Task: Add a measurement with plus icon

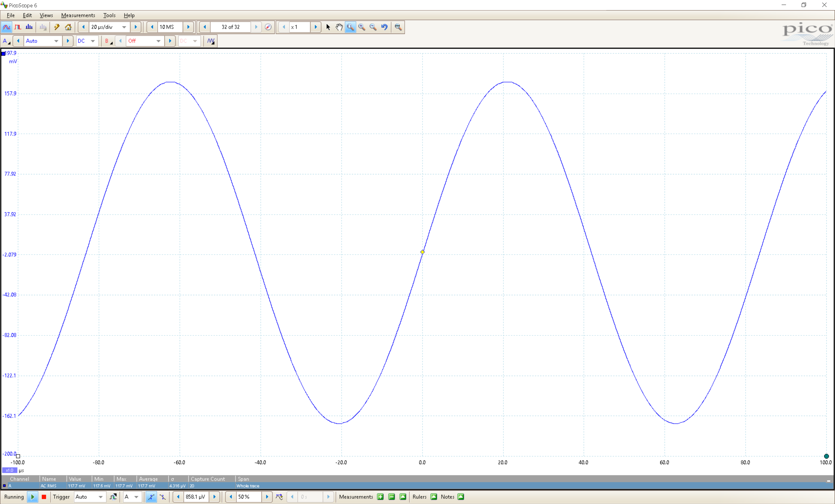Action: (x=380, y=497)
